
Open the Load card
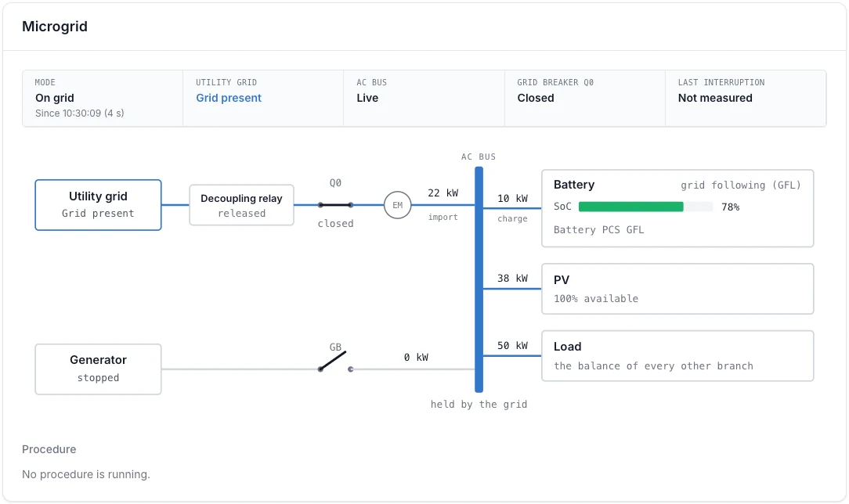(x=677, y=356)
